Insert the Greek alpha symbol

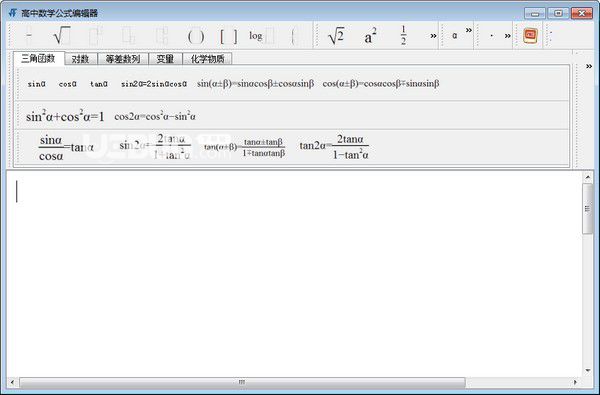point(454,36)
